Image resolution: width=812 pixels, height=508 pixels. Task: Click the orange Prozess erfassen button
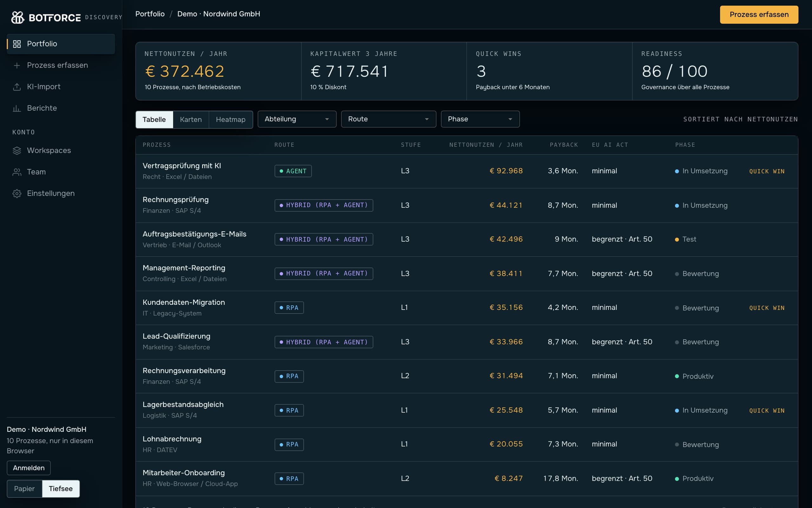(759, 15)
